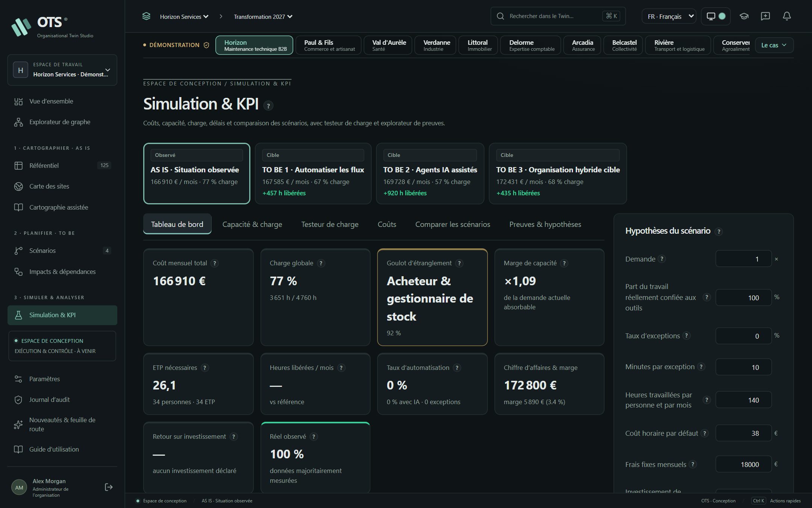812x508 pixels.
Task: Open Paramètres in the sidebar
Action: (x=62, y=379)
